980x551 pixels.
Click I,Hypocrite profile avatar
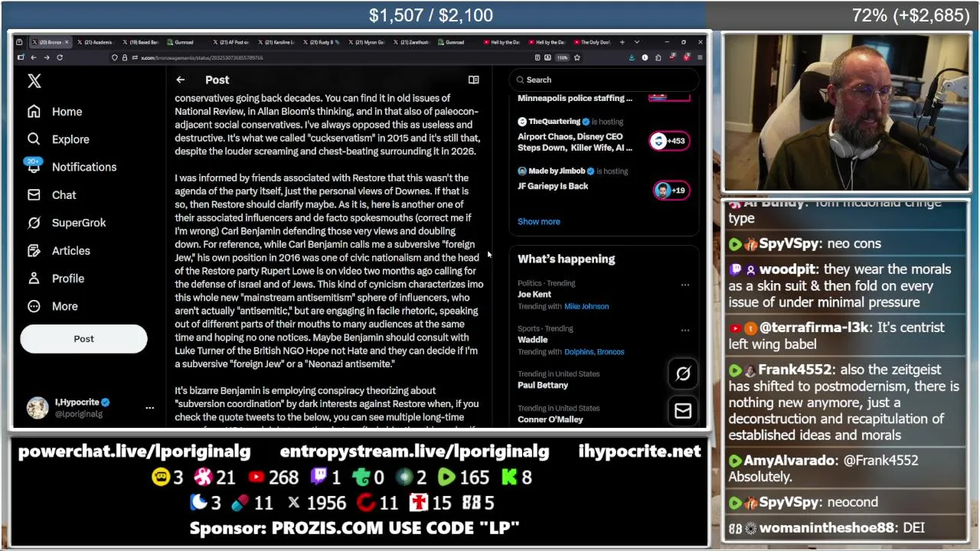click(x=37, y=408)
